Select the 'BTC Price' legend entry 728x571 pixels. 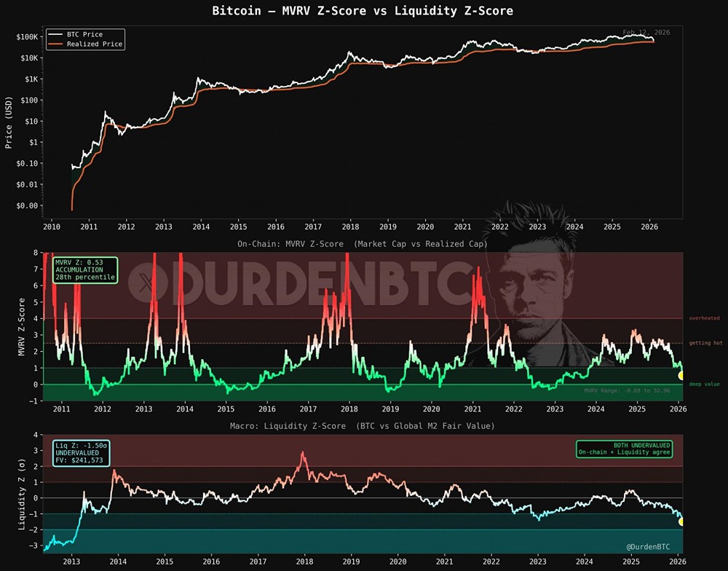click(x=84, y=34)
